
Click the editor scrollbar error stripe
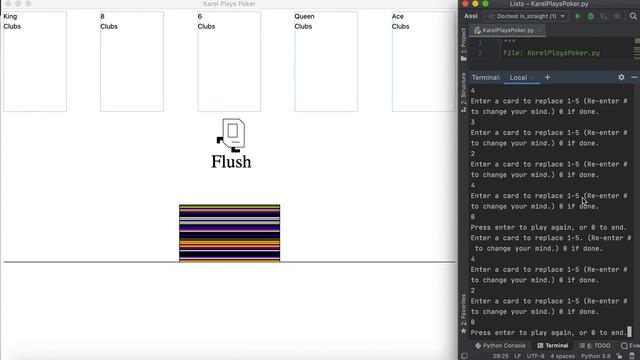tap(637, 48)
